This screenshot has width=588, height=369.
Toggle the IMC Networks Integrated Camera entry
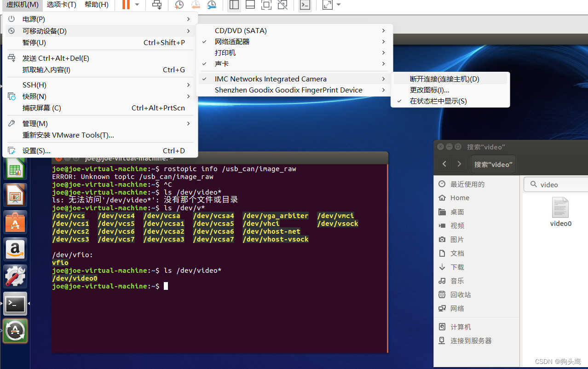(294, 79)
